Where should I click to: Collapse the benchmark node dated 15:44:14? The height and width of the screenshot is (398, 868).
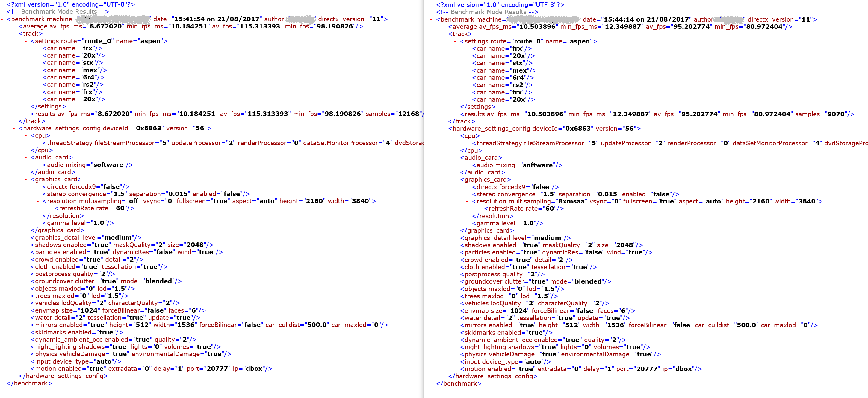click(431, 19)
